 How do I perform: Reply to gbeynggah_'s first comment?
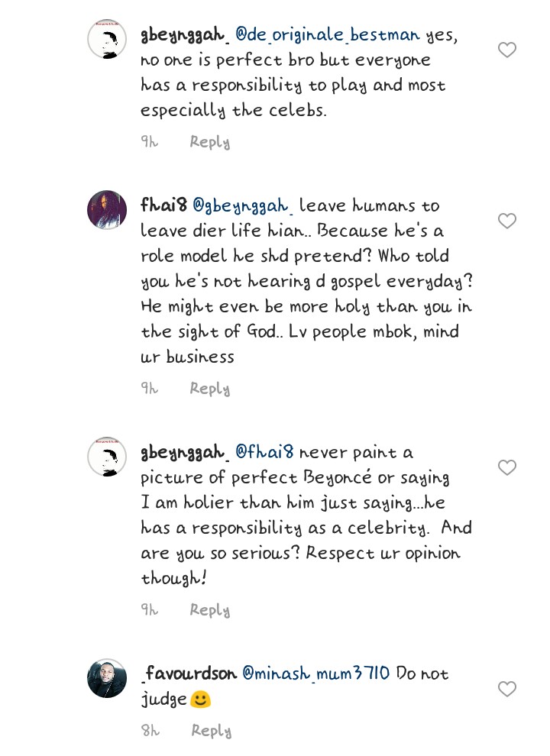pyautogui.click(x=210, y=142)
